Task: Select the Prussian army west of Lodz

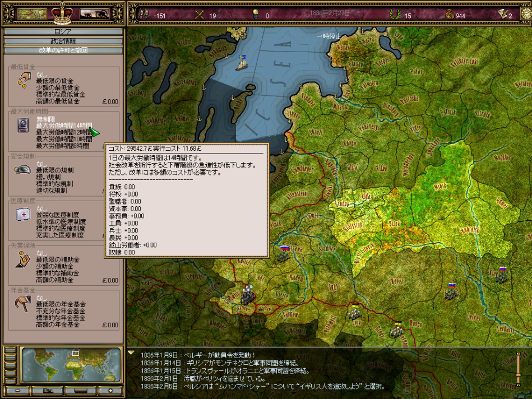Action: [248, 295]
